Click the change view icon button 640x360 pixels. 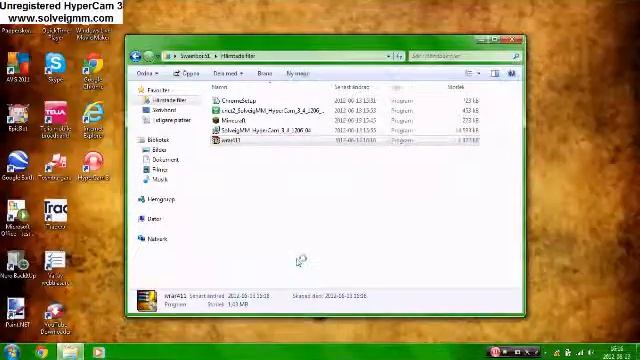click(x=469, y=73)
